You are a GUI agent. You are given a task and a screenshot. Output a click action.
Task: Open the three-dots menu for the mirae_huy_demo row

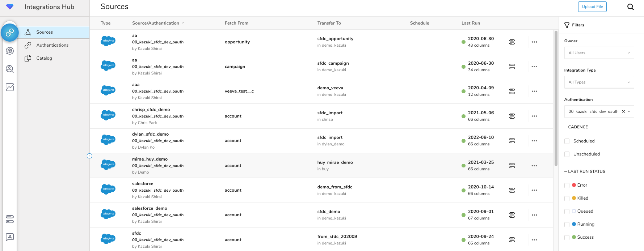coord(534,166)
